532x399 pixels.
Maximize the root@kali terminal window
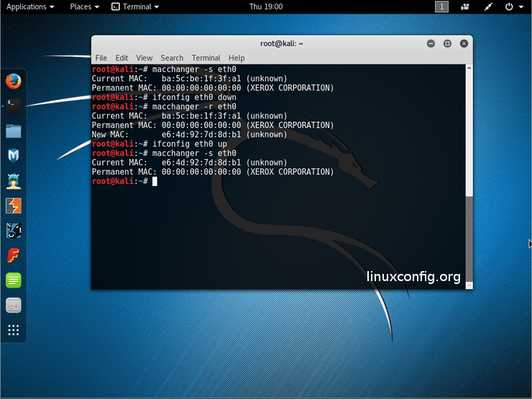coord(447,43)
